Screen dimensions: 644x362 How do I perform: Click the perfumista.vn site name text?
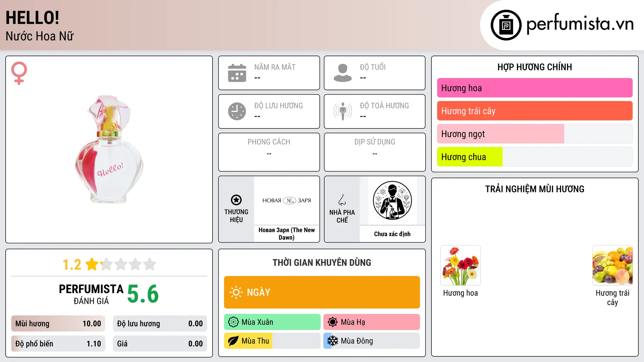[580, 24]
